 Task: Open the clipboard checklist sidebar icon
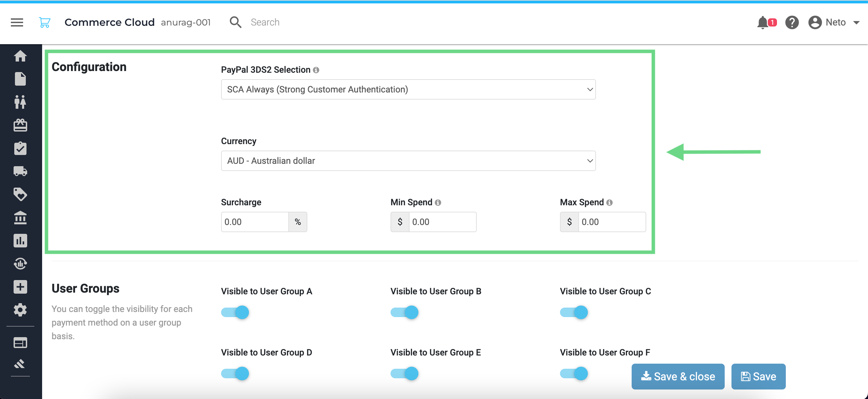point(20,148)
